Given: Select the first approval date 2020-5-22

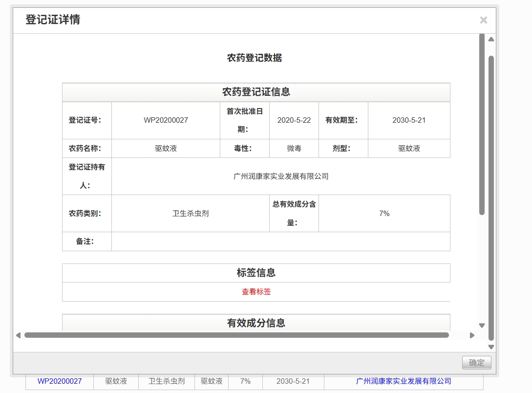Looking at the screenshot, I should (294, 120).
